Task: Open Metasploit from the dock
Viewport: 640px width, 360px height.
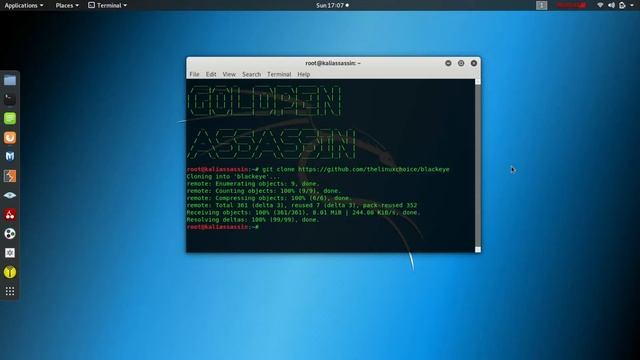Action: [x=10, y=157]
